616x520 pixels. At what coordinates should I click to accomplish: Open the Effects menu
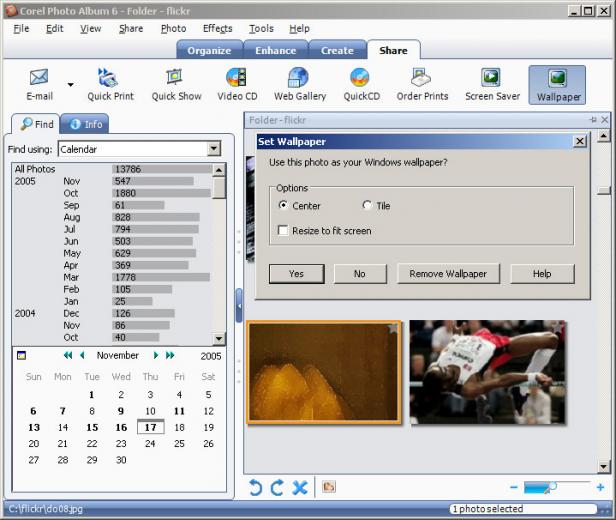218,29
